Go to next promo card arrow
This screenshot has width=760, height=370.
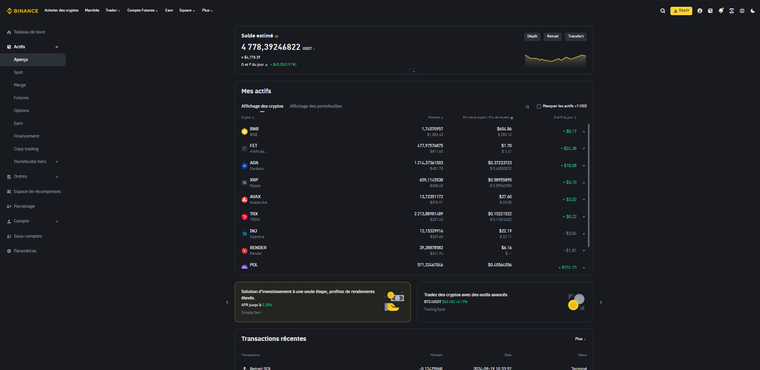[x=601, y=302]
